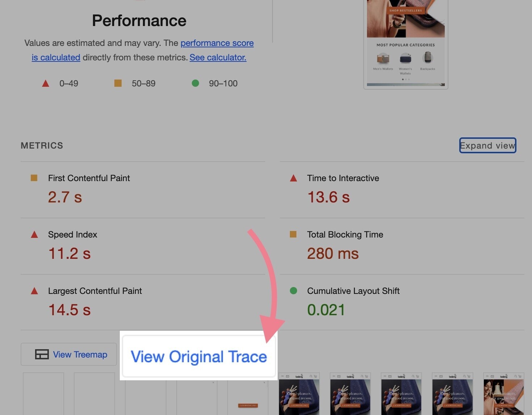Click the last filmstrip frame with woman

pyautogui.click(x=503, y=394)
